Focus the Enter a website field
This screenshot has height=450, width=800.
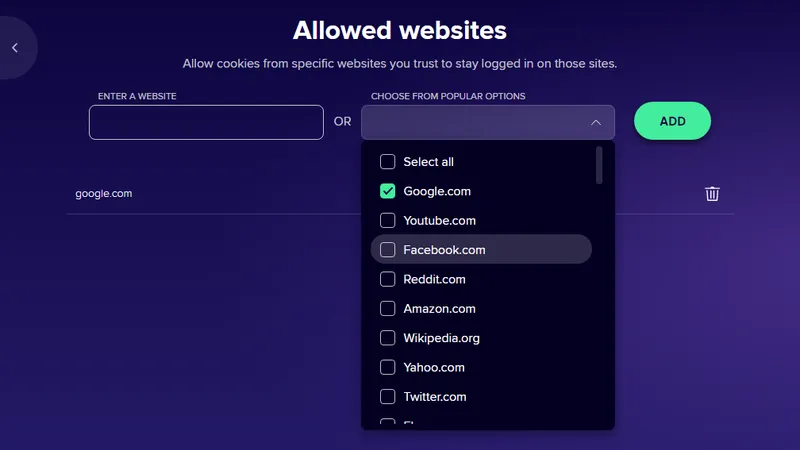206,122
